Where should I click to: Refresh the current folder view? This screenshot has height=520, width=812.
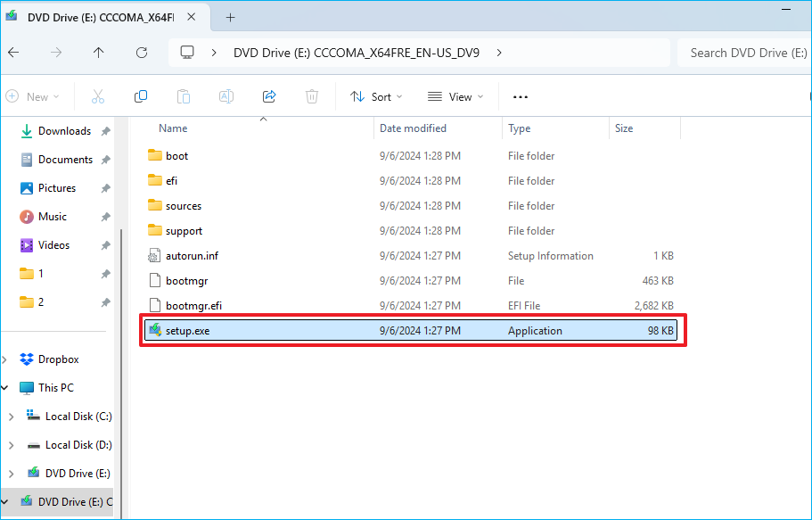coord(142,53)
